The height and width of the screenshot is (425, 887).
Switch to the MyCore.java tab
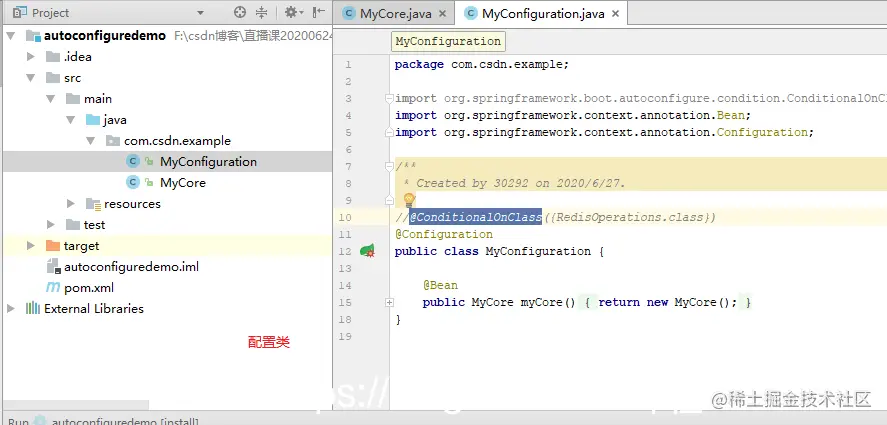[395, 14]
